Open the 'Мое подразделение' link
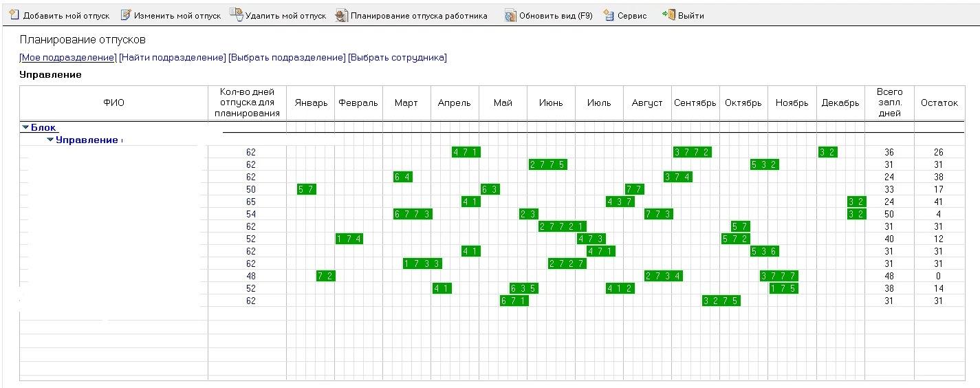 pyautogui.click(x=68, y=58)
